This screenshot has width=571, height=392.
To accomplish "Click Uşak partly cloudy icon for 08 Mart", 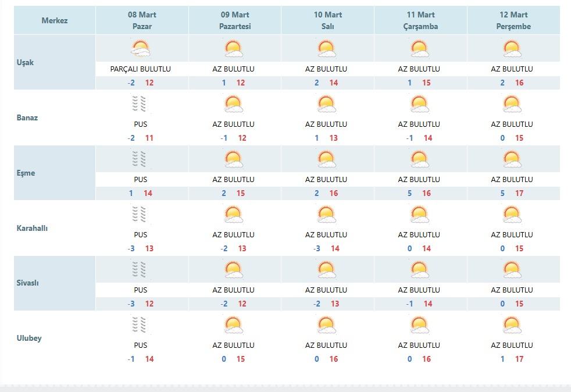I will [x=141, y=49].
